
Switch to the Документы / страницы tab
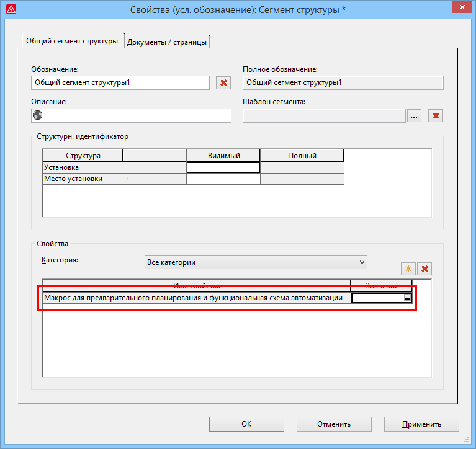click(168, 42)
